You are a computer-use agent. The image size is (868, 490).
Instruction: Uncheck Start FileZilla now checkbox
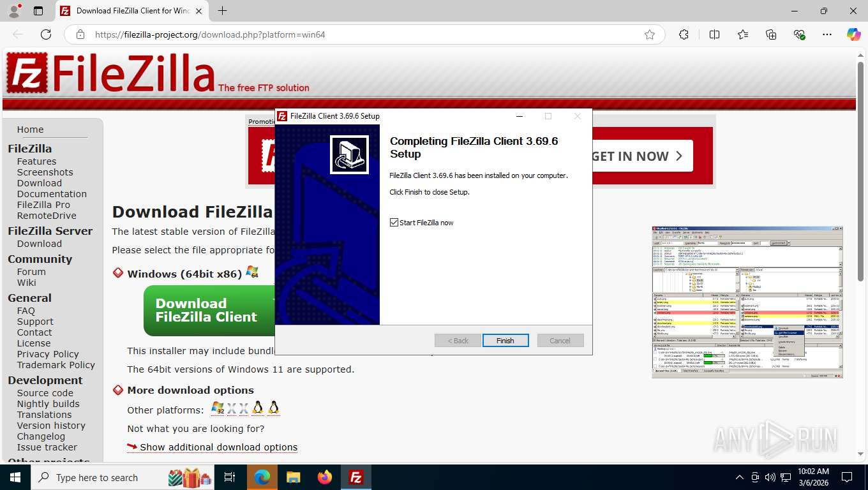[x=394, y=223]
